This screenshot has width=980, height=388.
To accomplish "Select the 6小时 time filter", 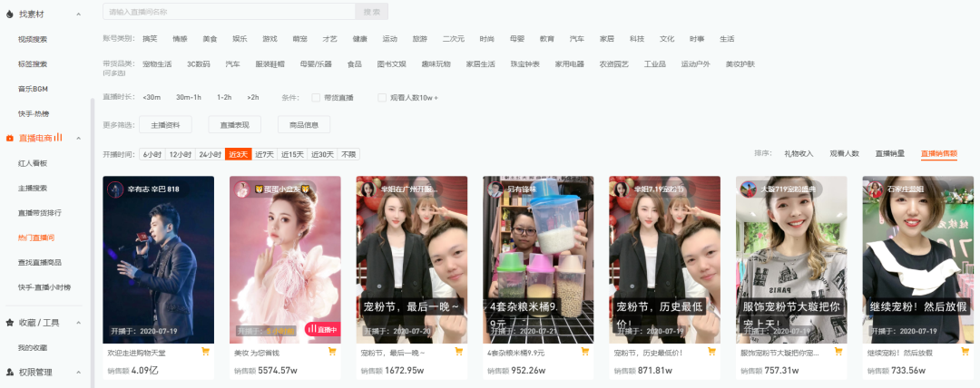I will click(x=152, y=154).
